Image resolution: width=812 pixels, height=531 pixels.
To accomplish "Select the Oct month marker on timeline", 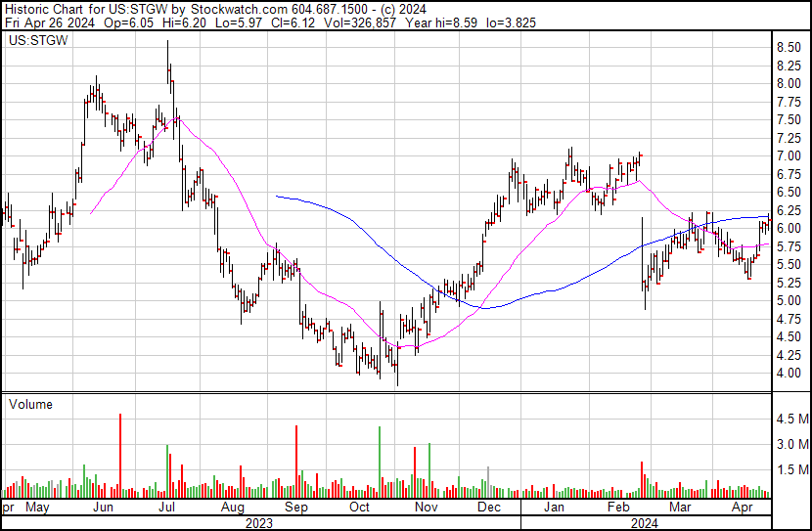I will [360, 509].
